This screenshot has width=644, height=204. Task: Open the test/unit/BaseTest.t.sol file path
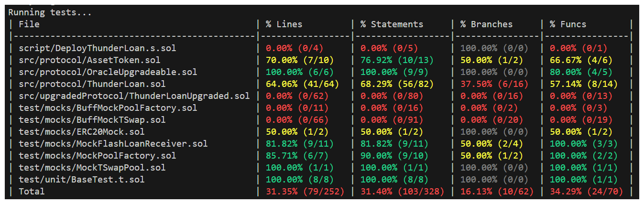pos(81,179)
